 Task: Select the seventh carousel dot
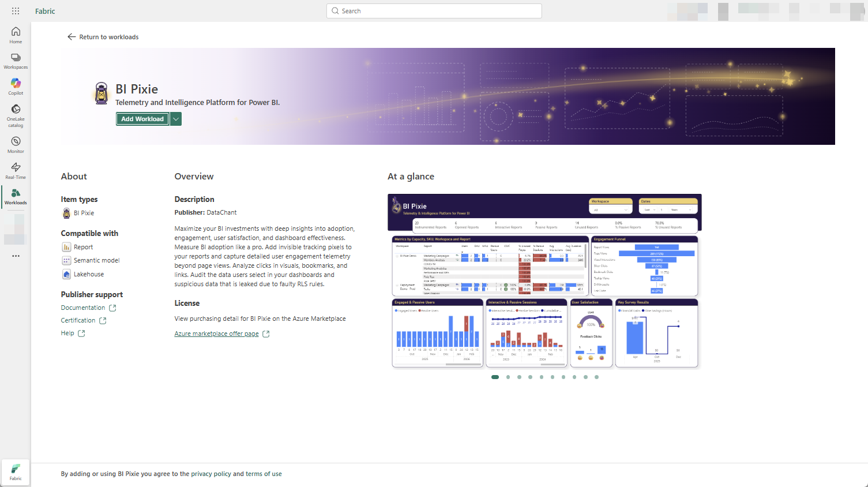click(x=563, y=377)
